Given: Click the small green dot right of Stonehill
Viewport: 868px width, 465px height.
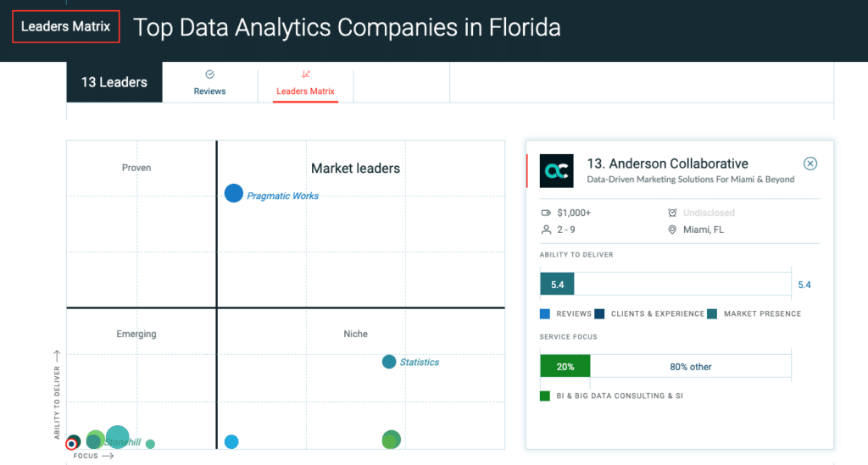Looking at the screenshot, I should tap(150, 444).
